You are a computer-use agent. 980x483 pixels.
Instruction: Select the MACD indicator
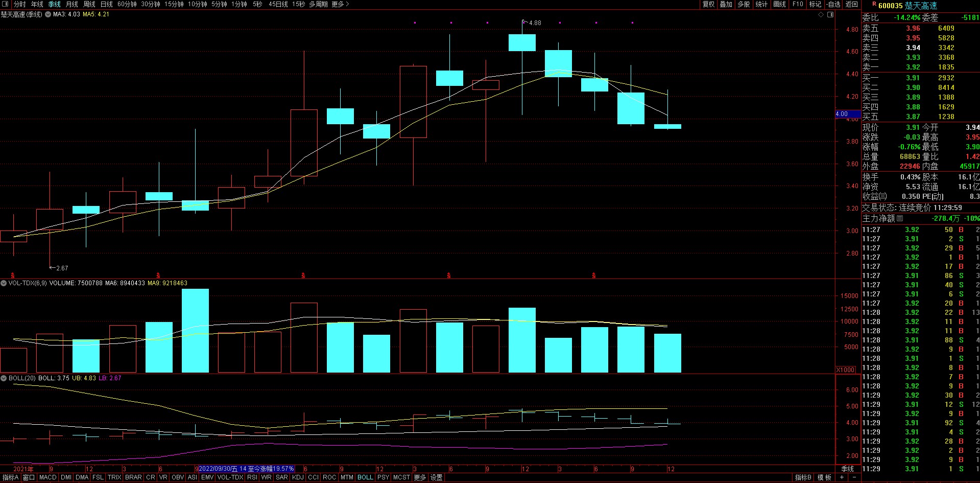(x=47, y=477)
